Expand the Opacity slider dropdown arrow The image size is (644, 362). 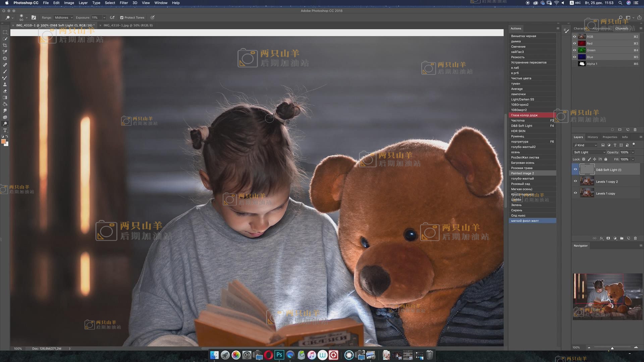coord(633,152)
